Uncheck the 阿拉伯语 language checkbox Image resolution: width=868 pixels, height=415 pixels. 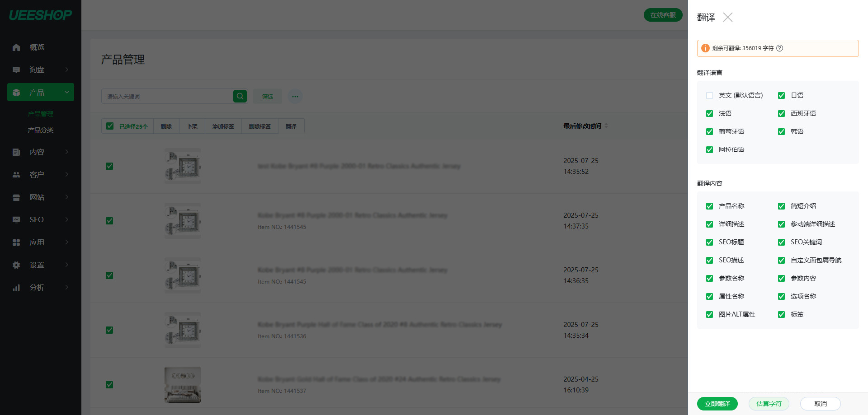[709, 149]
